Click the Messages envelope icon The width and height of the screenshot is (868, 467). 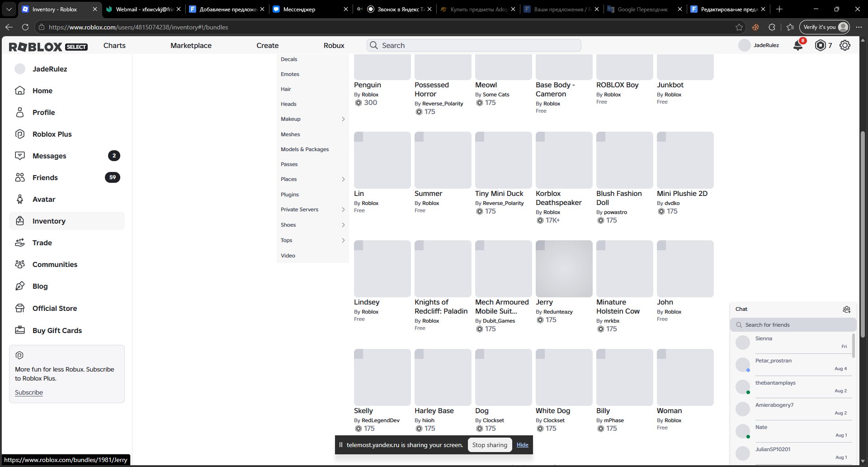pyautogui.click(x=20, y=156)
